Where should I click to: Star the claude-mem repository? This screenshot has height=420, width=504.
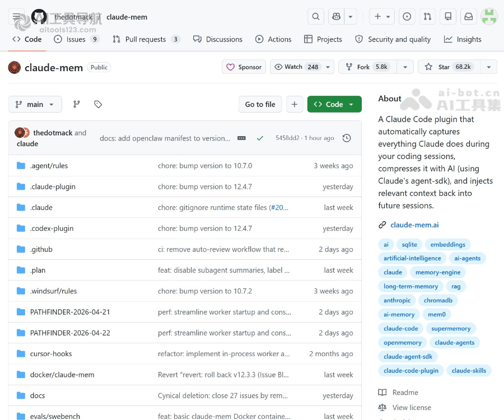point(449,67)
